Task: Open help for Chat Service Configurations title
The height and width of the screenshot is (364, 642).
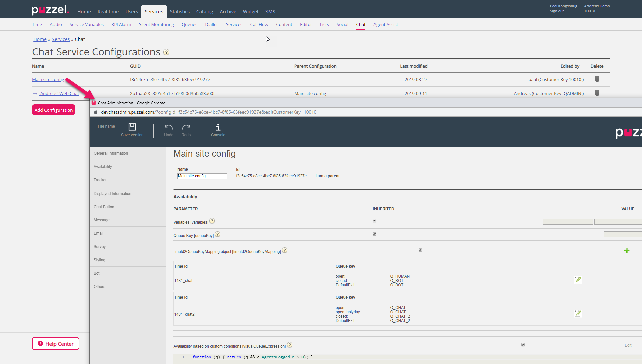Action: point(166,52)
